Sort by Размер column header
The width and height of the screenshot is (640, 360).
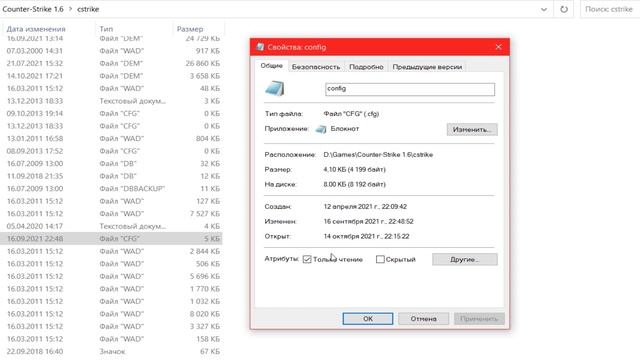(190, 29)
